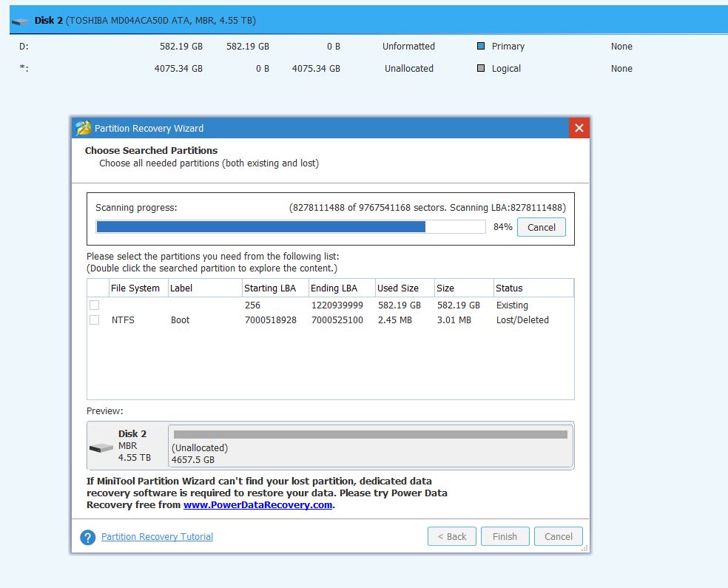Viewport: 728px width, 588px height.
Task: Click the Status column header
Action: (x=533, y=288)
